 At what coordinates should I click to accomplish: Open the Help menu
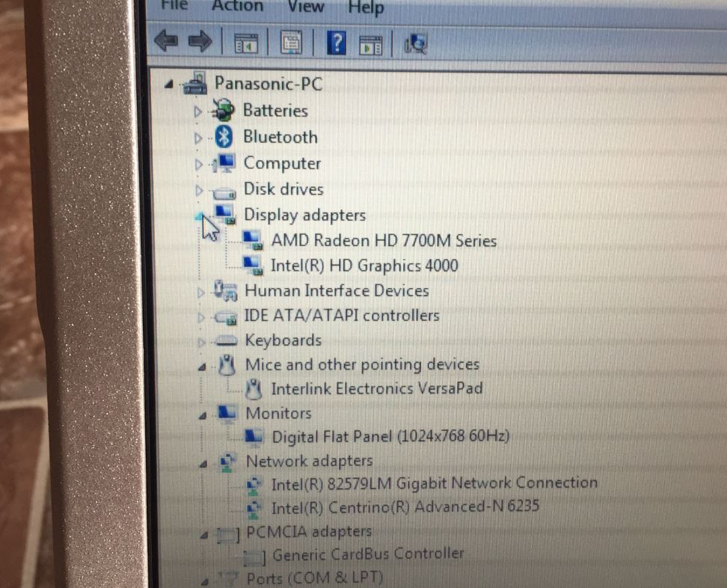(366, 7)
